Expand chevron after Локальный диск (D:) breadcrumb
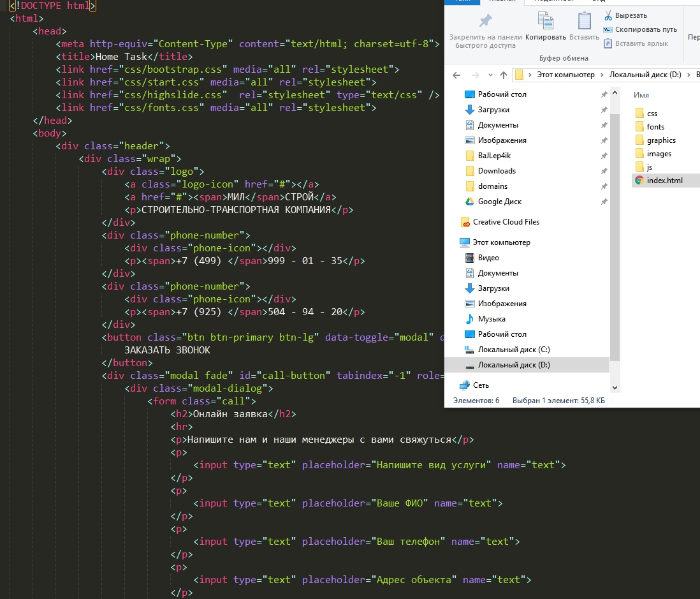Screen dimensions: 700x599 click(x=689, y=75)
